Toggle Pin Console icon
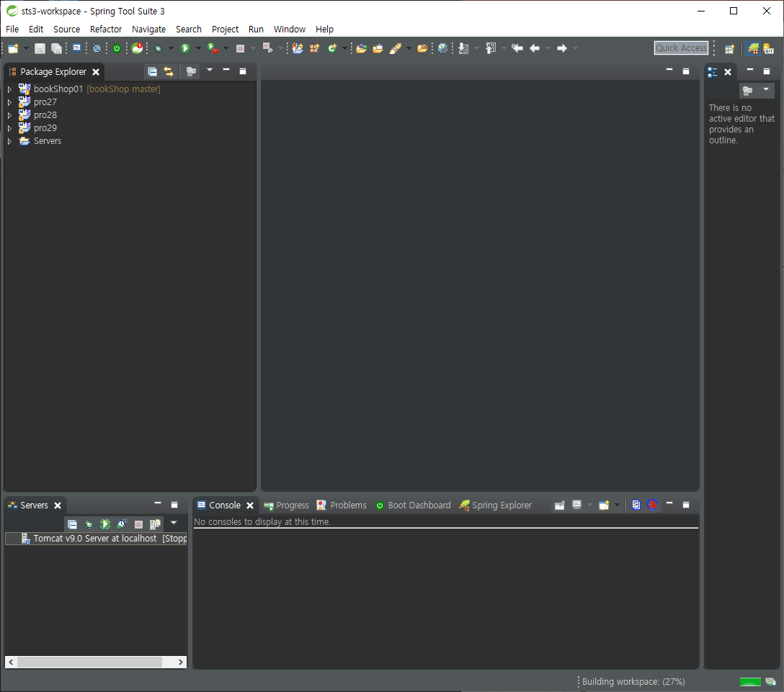Image resolution: width=784 pixels, height=692 pixels. coord(559,505)
